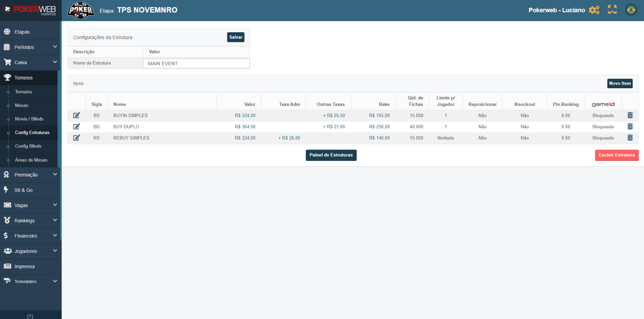Viewport: 644px width, 319px height.
Task: Click the Novo Item button
Action: pos(620,83)
